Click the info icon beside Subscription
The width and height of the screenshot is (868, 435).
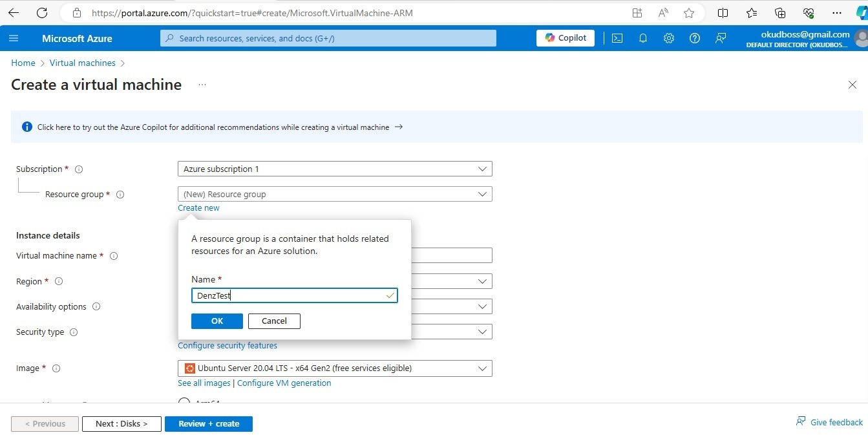coord(79,169)
